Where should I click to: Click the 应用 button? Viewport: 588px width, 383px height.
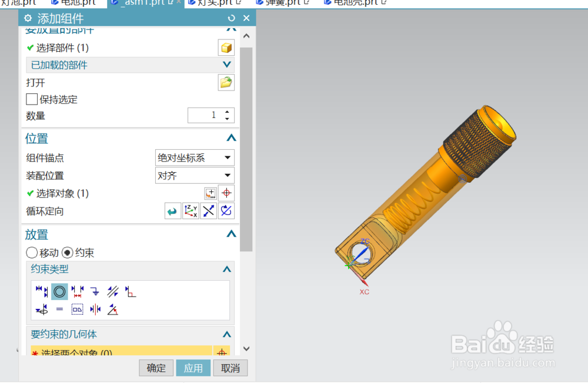click(x=193, y=368)
